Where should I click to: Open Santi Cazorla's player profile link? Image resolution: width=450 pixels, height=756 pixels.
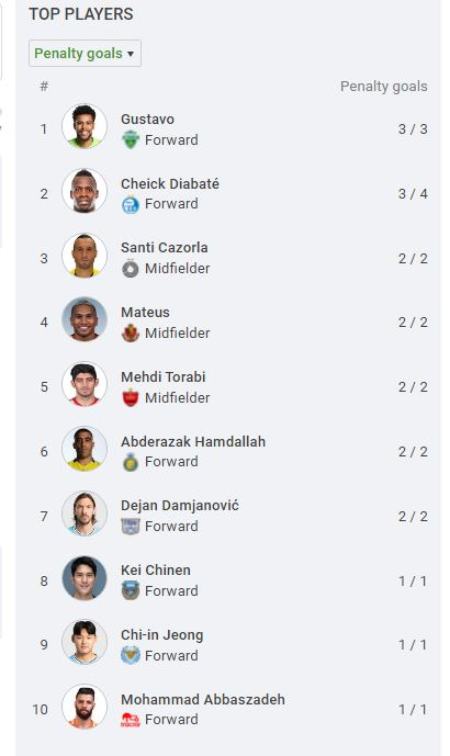(164, 248)
